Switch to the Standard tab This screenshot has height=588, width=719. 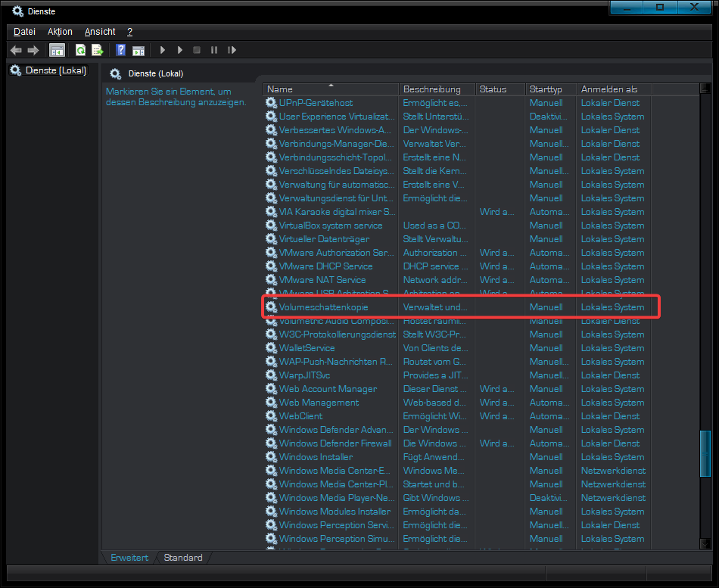[x=183, y=557]
